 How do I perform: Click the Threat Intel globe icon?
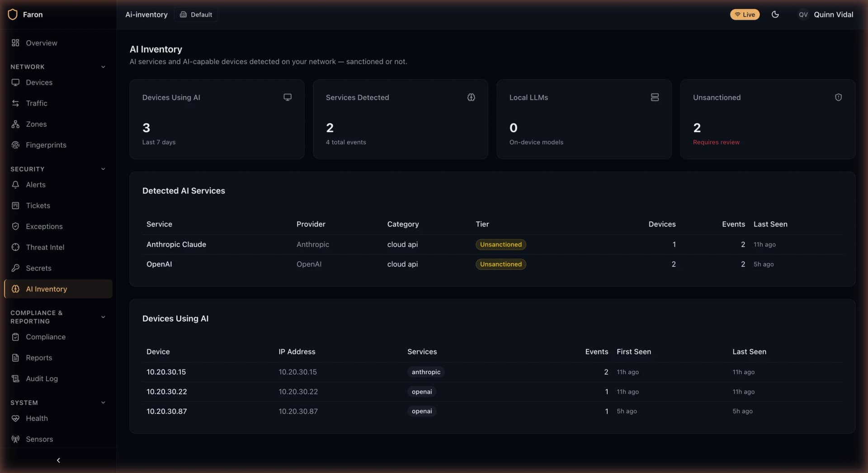(x=15, y=247)
